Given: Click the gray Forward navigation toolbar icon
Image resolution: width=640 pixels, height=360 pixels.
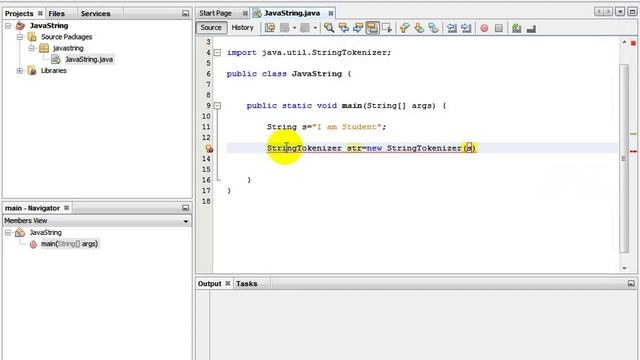Looking at the screenshot, I should pyautogui.click(x=305, y=28).
